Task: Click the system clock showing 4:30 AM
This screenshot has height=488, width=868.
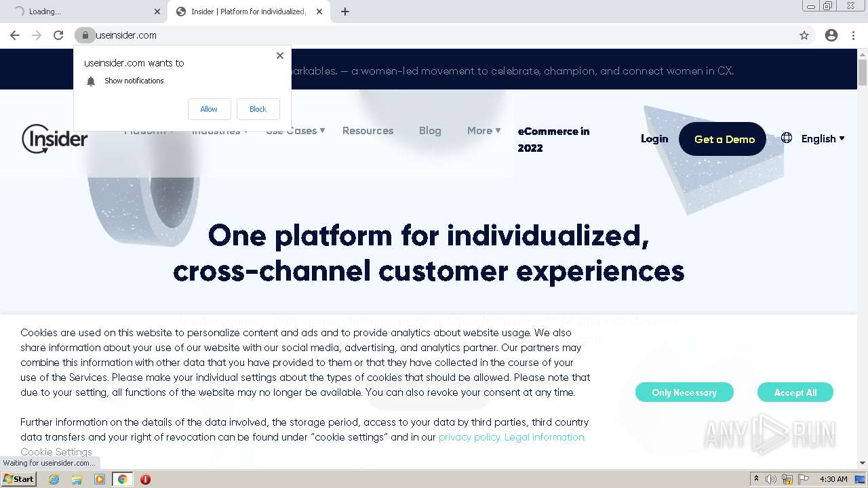Action: click(x=833, y=479)
